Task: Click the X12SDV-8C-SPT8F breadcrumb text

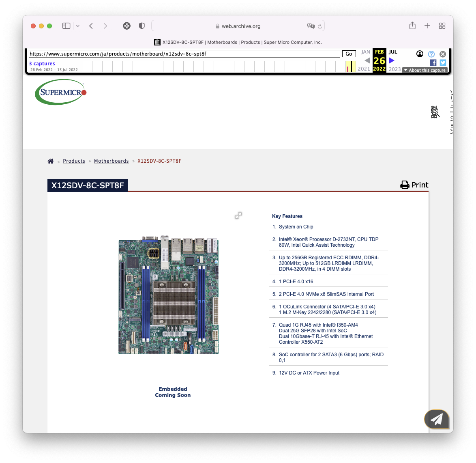Action: [159, 161]
